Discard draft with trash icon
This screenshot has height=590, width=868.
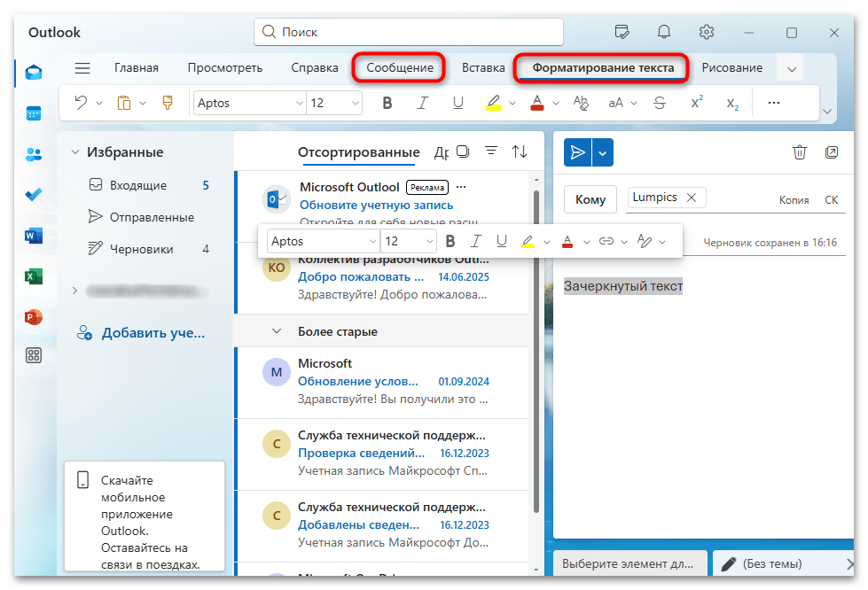click(800, 152)
